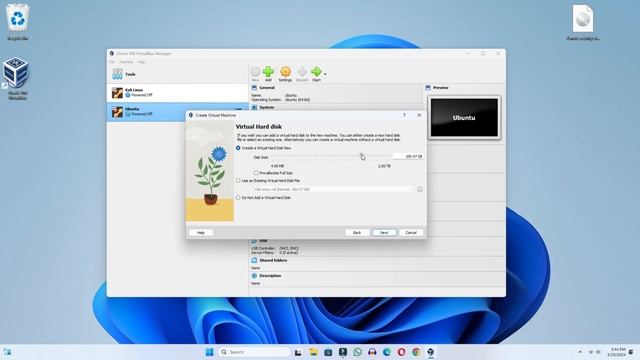640x360 pixels.
Task: Click the clock and date in the taskbar
Action: (616, 352)
